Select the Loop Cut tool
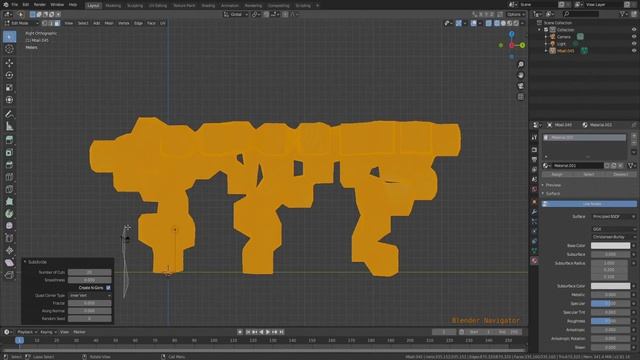The height and width of the screenshot is (360, 640). point(9,177)
